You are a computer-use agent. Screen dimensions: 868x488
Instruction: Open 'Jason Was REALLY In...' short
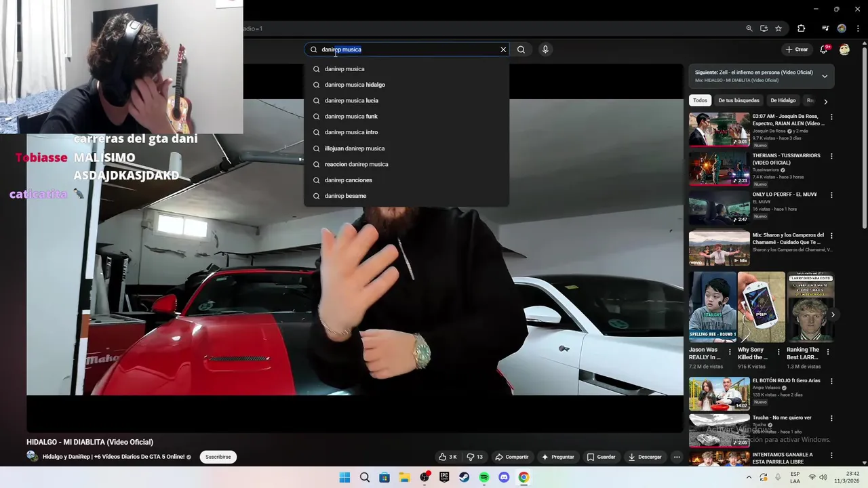coord(713,307)
